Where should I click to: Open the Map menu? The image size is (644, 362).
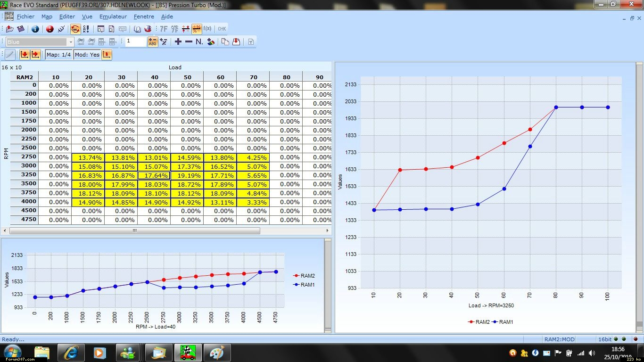[x=47, y=16]
